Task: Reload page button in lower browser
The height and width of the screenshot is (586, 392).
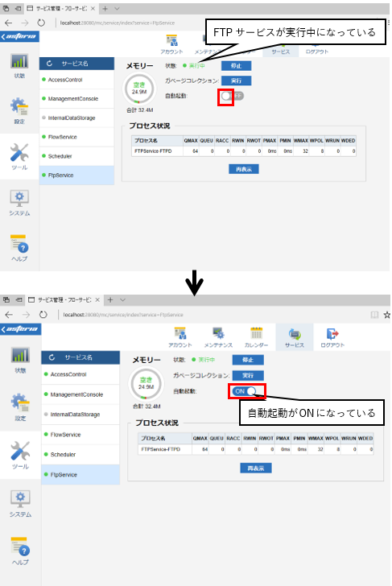Action: click(43, 314)
